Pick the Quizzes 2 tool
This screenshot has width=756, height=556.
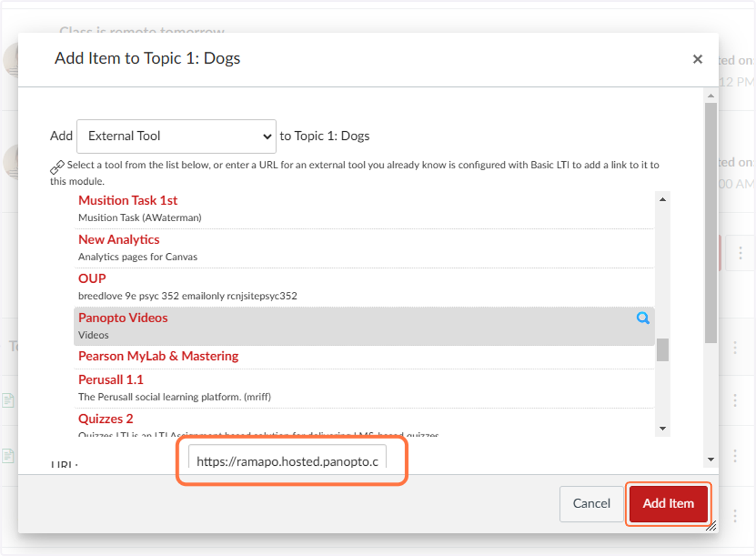[x=106, y=419]
